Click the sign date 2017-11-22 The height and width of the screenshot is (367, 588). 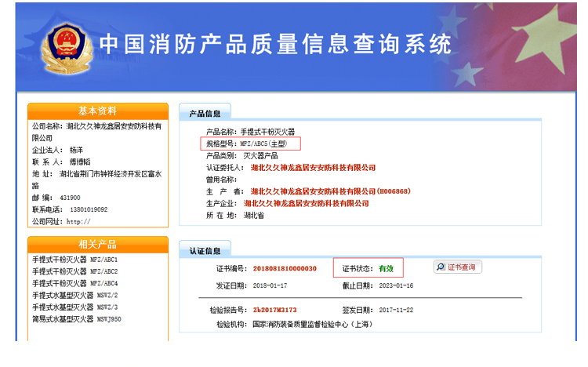point(396,310)
